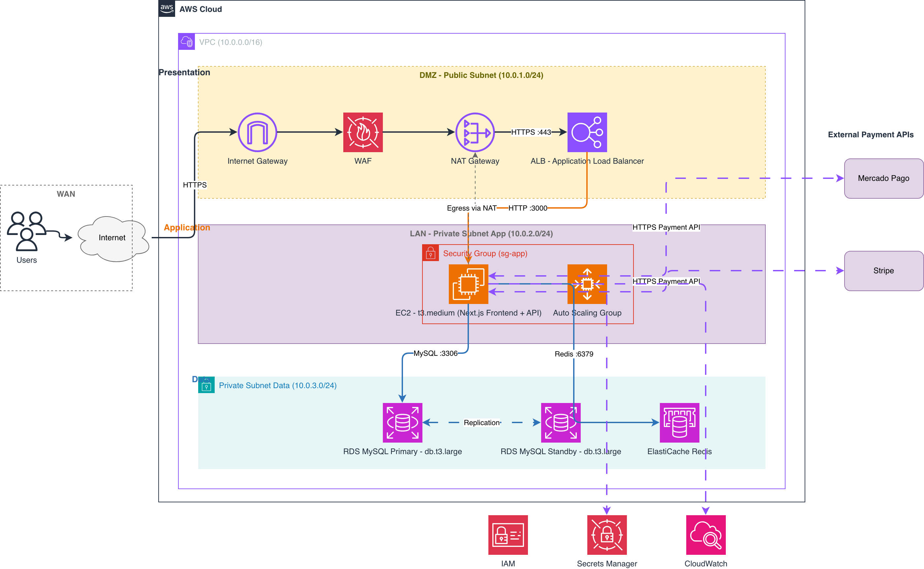The image size is (924, 569).
Task: Click the 'ElastiCache Redis' caption
Action: (x=680, y=451)
